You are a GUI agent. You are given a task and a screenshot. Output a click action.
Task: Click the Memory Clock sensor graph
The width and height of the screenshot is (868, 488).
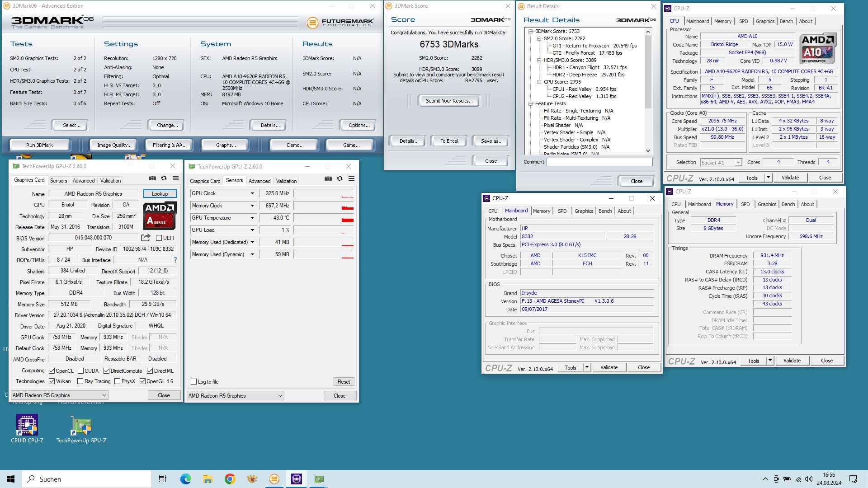click(323, 206)
